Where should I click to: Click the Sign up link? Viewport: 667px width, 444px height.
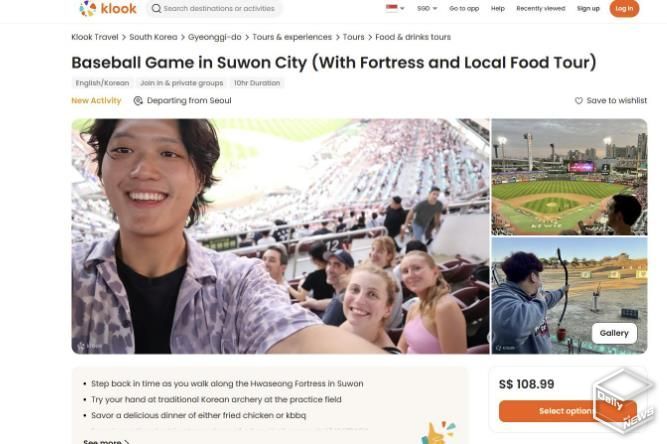(x=588, y=9)
